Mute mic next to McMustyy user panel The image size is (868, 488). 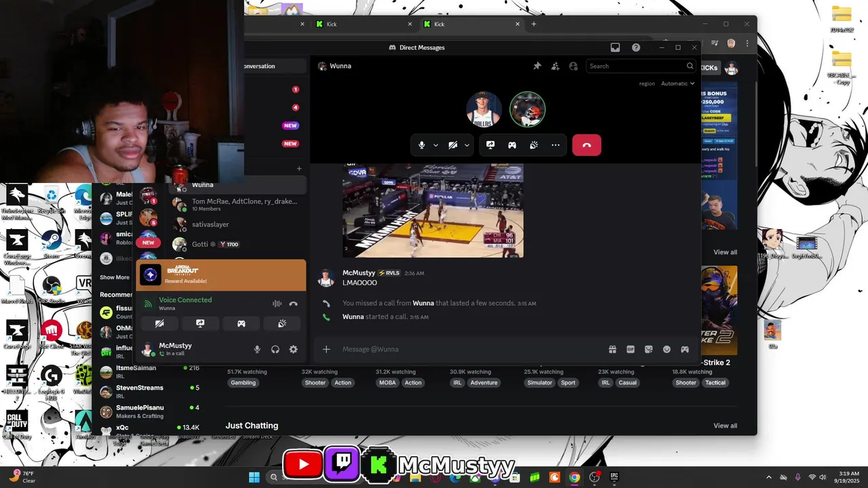257,349
